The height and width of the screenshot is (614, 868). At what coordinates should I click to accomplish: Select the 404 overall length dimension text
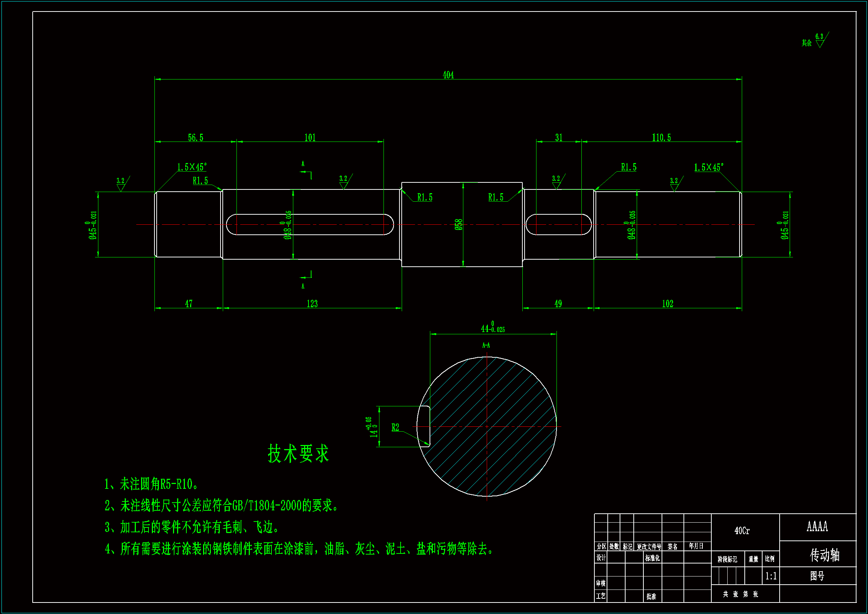(448, 75)
